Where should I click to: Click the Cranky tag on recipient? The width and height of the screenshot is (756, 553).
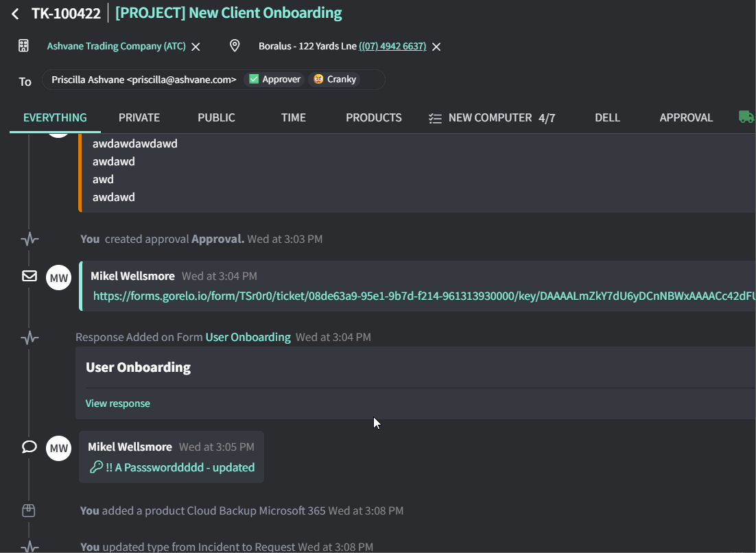point(335,80)
